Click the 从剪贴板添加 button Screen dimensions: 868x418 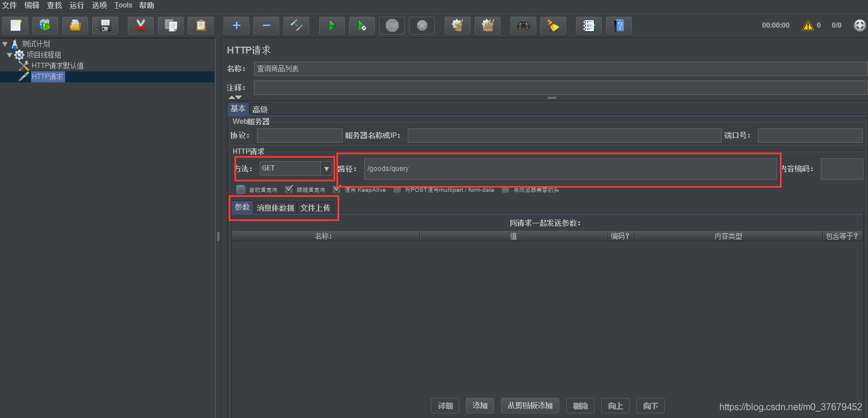pos(530,406)
